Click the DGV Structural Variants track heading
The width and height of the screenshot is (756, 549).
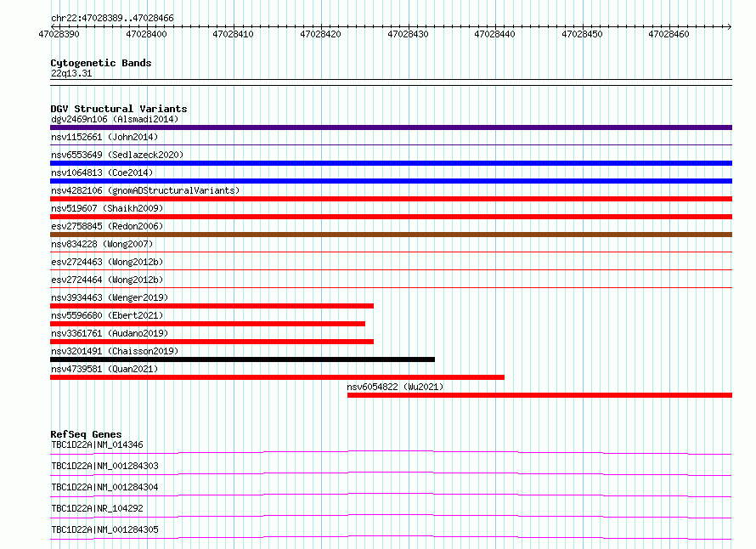(119, 109)
